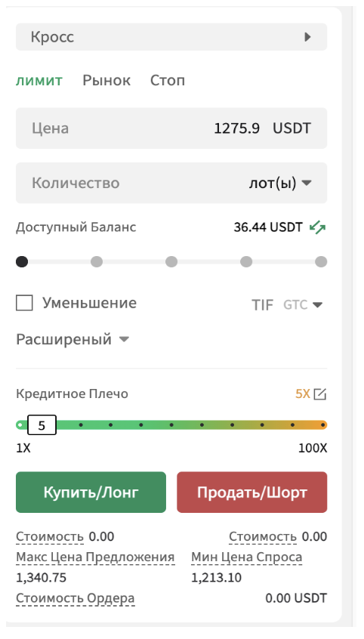The height and width of the screenshot is (639, 364).
Task: Click the arrow icon in Кросс selector
Action: point(308,37)
